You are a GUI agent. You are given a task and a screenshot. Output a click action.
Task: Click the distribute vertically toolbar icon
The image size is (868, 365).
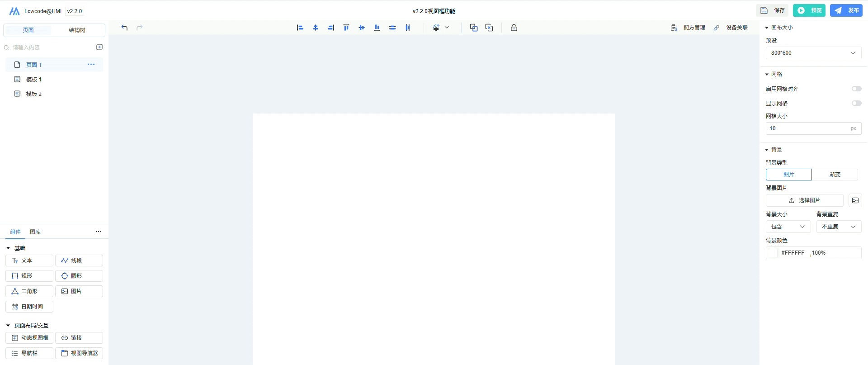[392, 28]
